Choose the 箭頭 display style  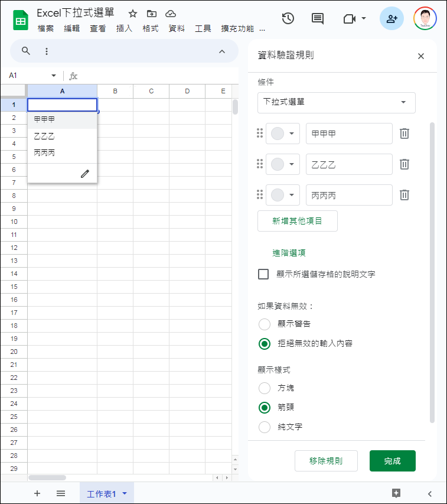pyautogui.click(x=265, y=408)
